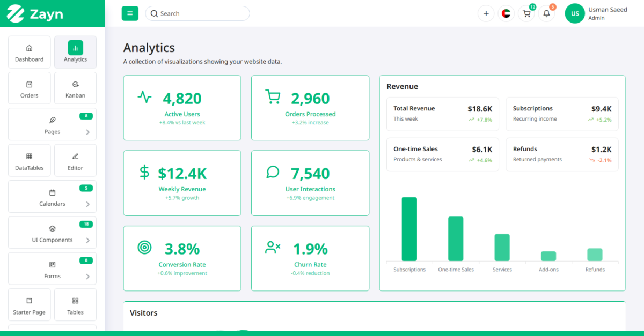Open the Orders sidebar tile
The width and height of the screenshot is (644, 336).
pos(30,88)
